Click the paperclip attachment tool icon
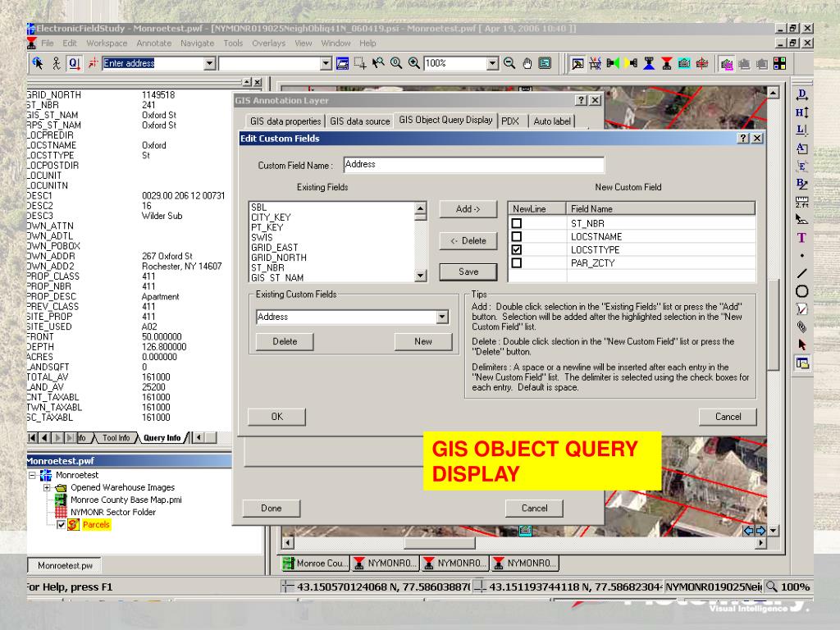 (801, 326)
